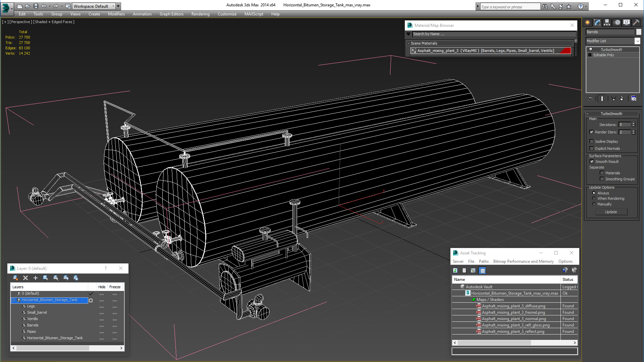644x362 pixels.
Task: Open the Hierarchy command panel tab
Action: [607, 22]
